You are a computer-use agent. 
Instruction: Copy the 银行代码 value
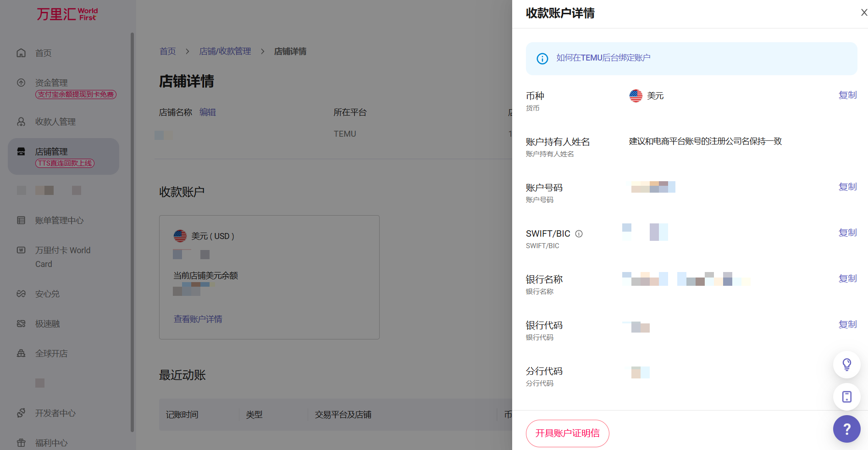coord(847,324)
